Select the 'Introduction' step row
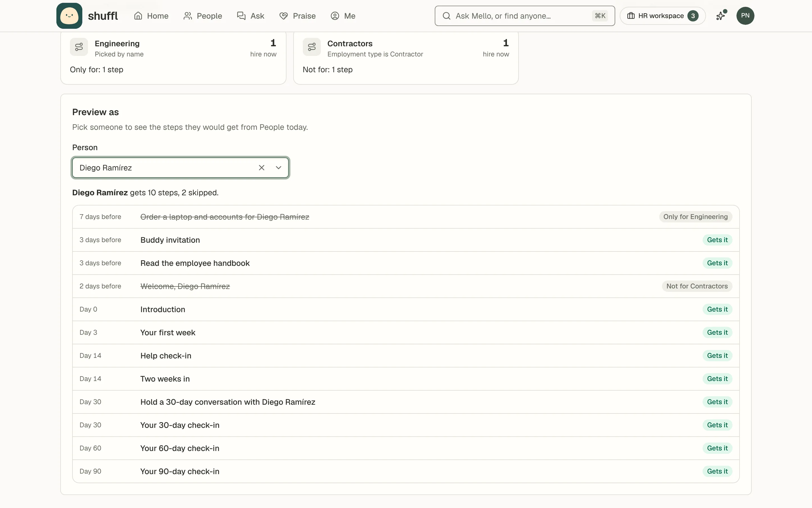The width and height of the screenshot is (812, 508). pos(406,309)
